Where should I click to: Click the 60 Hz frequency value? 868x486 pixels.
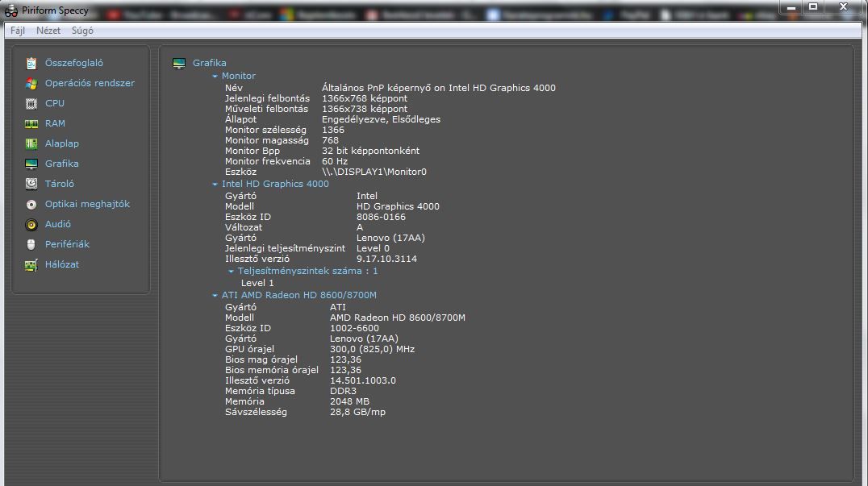pyautogui.click(x=334, y=161)
